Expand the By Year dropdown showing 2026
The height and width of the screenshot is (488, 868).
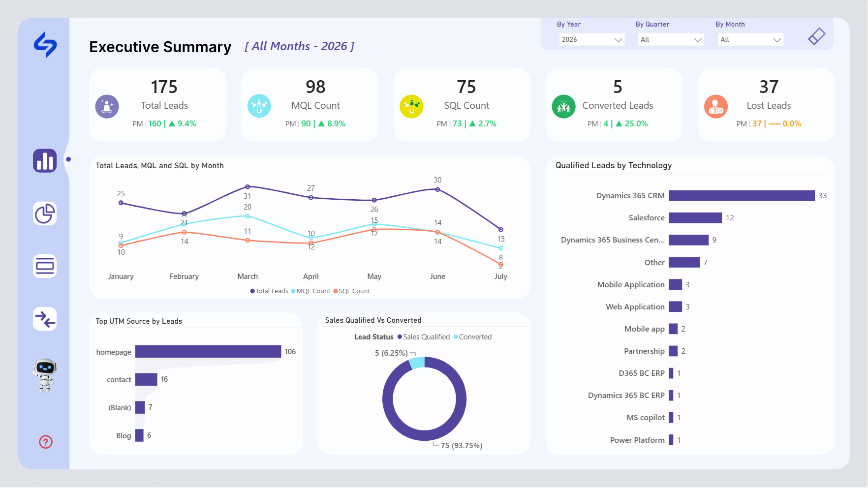(592, 39)
